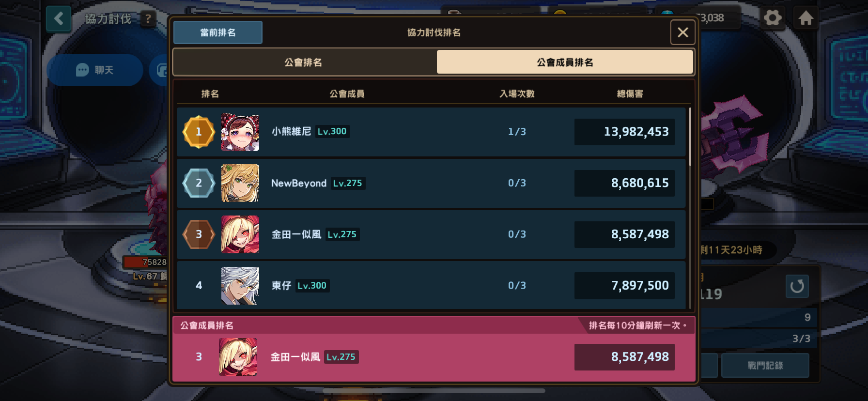Tap the back arrow button
The width and height of the screenshot is (868, 401).
pos(59,19)
